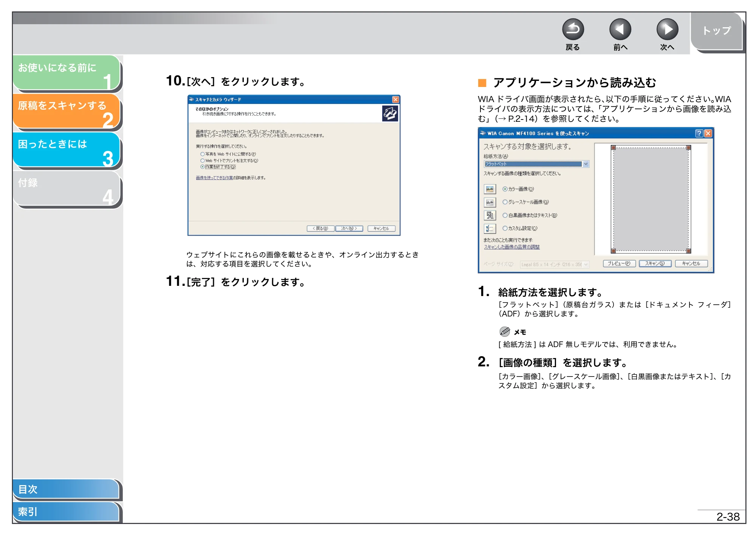
Task: Select グレースケール画像 radio button
Action: 505,202
